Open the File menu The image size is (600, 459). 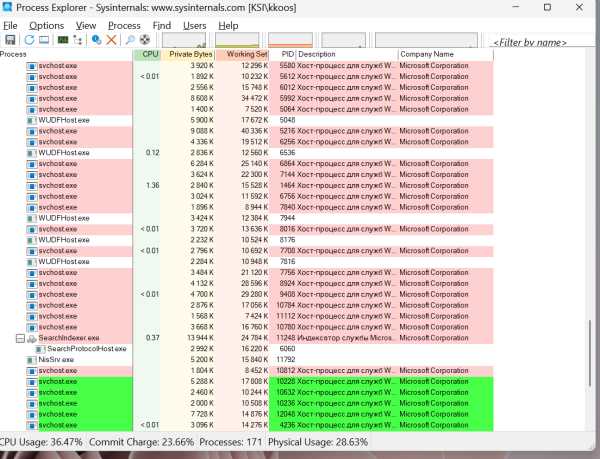point(10,26)
